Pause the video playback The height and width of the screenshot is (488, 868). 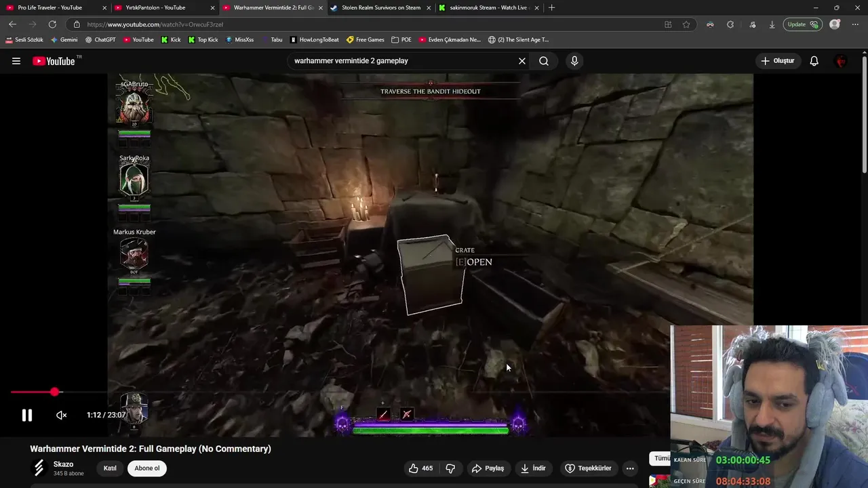click(26, 415)
